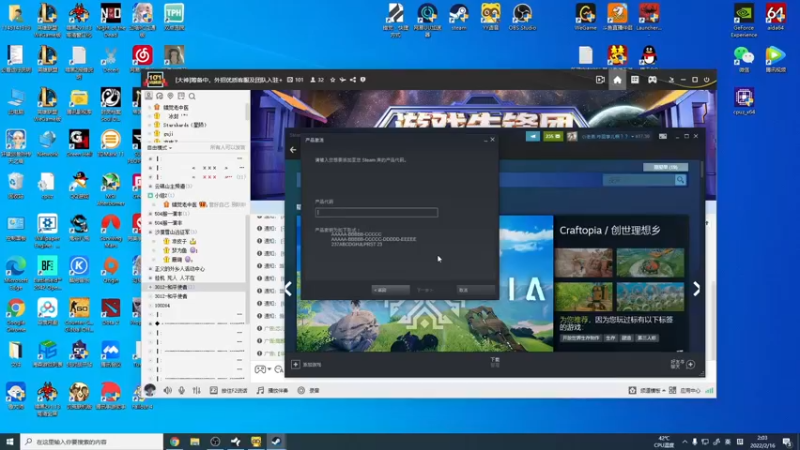This screenshot has height=450, width=800.
Task: Open 应用中心 in YY bottom bar
Action: [685, 390]
